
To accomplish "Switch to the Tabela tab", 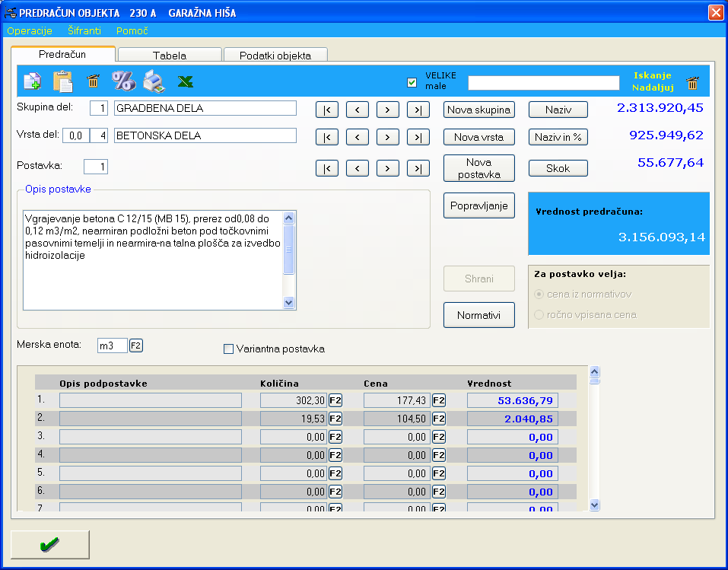I will [169, 56].
